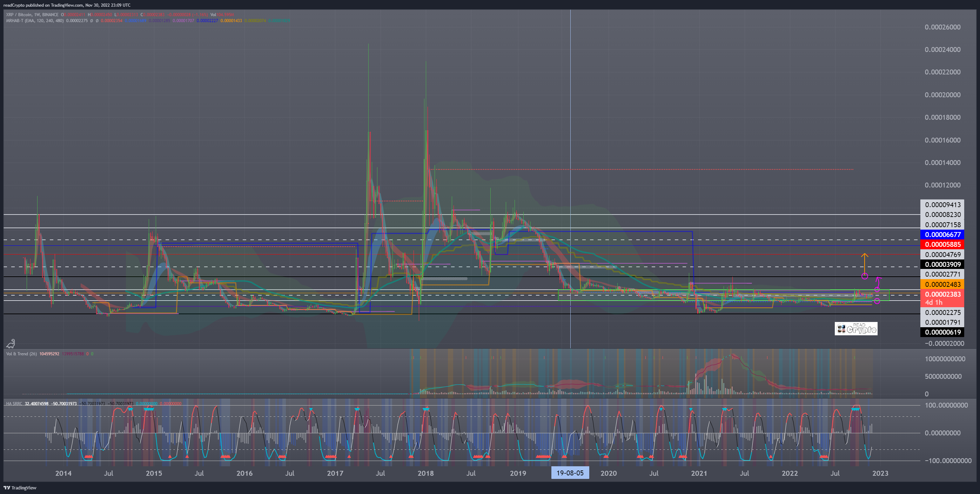Click the 19-08-05 crosshair date label
This screenshot has width=980, height=494.
pyautogui.click(x=570, y=473)
